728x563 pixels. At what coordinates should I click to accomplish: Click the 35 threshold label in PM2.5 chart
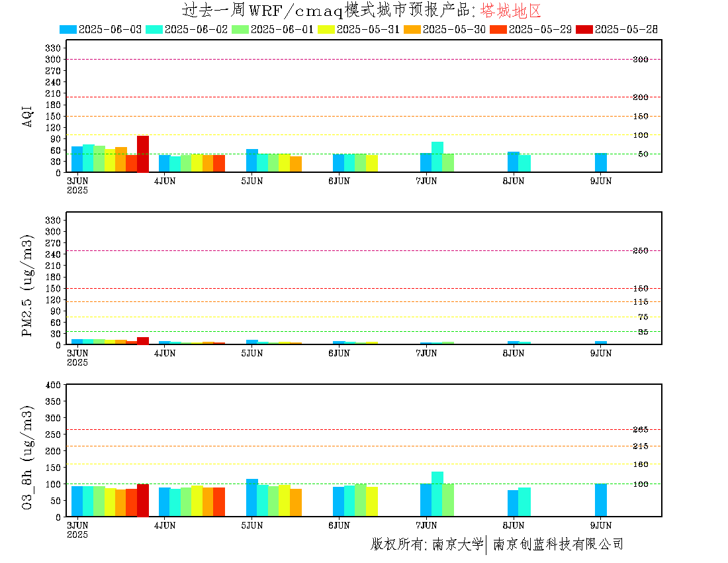[643, 332]
